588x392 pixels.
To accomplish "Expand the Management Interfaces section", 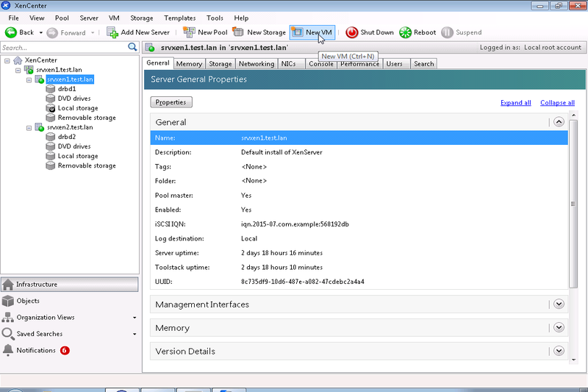I will pos(559,304).
